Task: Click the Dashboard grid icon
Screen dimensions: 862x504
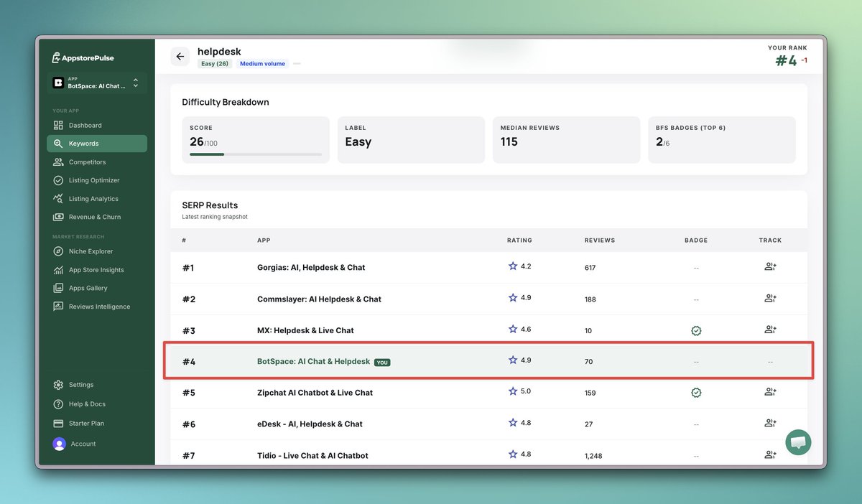Action: (x=58, y=125)
